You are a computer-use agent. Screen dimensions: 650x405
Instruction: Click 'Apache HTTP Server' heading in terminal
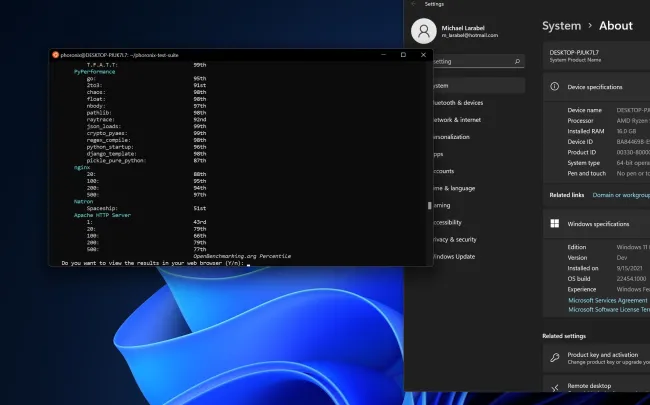pyautogui.click(x=102, y=215)
